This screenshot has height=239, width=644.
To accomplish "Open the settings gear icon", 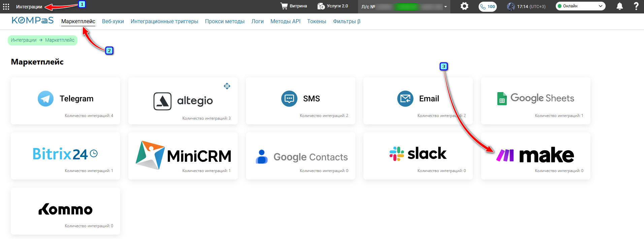I will pyautogui.click(x=464, y=6).
